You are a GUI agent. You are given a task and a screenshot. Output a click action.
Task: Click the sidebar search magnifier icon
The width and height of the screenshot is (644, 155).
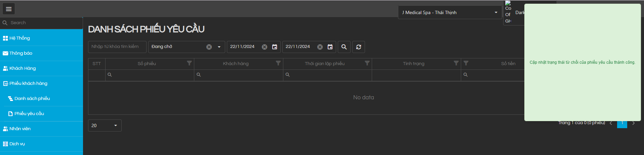[x=5, y=23]
